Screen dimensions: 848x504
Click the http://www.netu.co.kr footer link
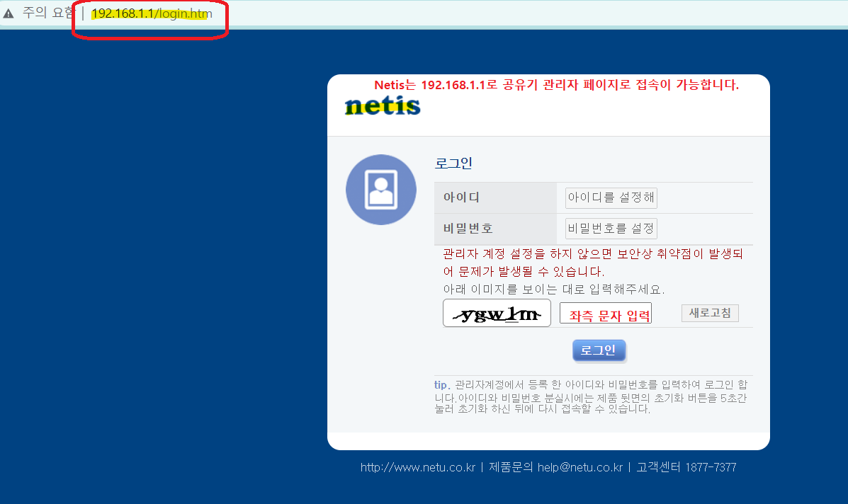[418, 467]
